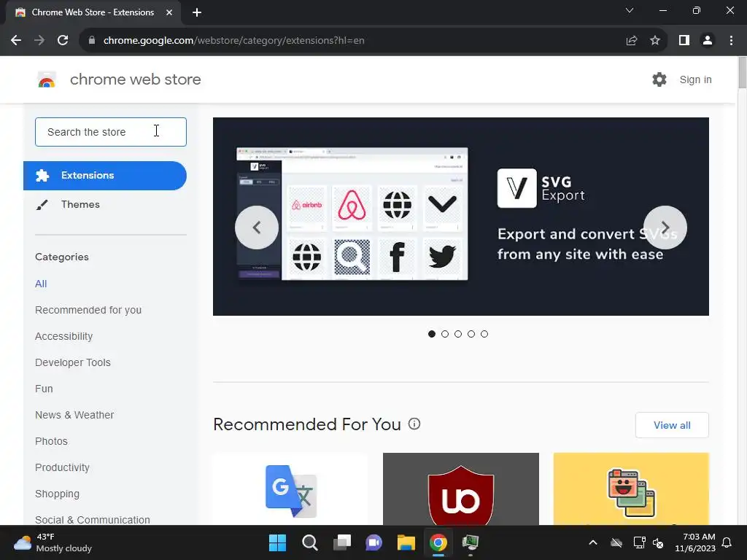Open Accessibility category
The image size is (747, 560).
pos(64,336)
